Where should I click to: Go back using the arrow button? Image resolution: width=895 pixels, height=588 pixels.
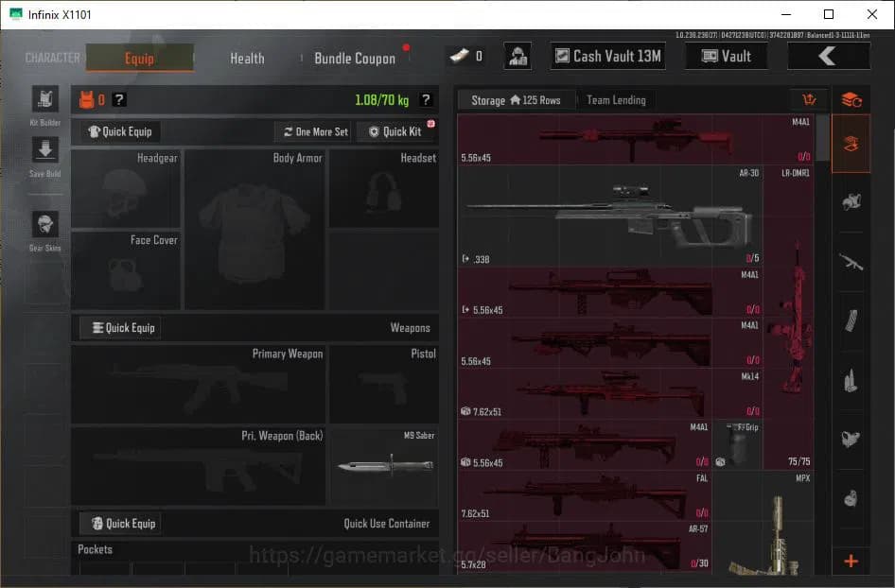pyautogui.click(x=828, y=57)
